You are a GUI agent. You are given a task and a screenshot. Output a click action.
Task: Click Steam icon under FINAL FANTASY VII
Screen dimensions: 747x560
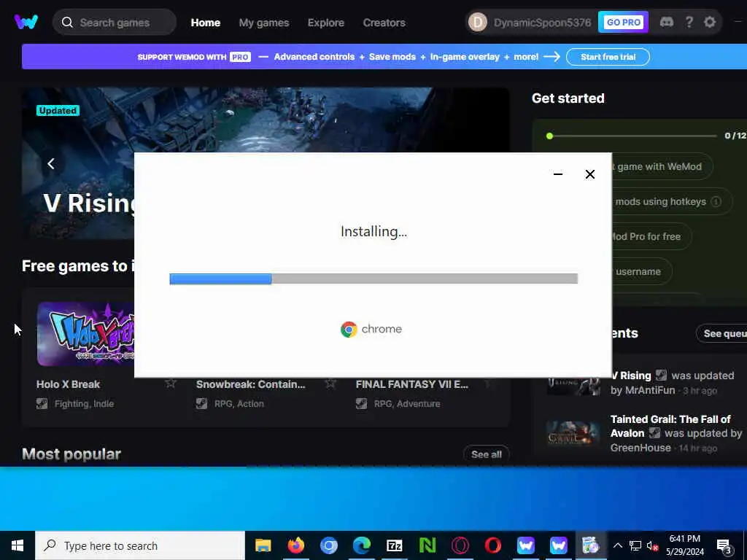[x=361, y=403]
